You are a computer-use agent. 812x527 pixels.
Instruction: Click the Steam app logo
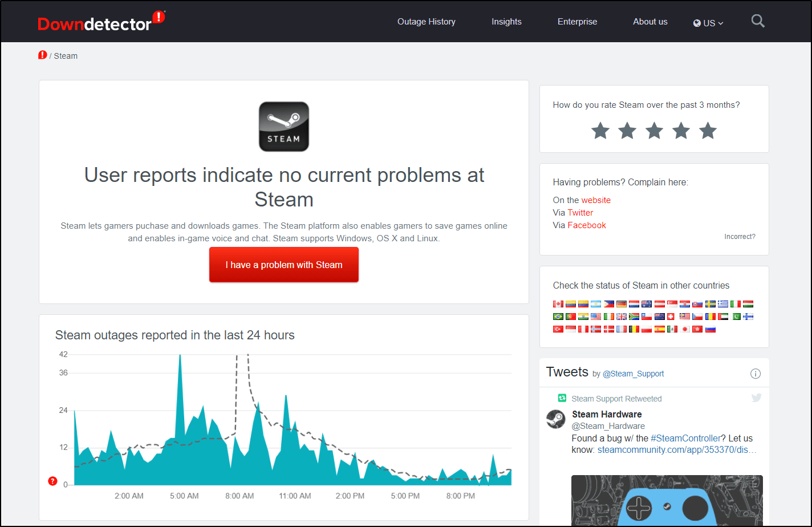(x=284, y=127)
